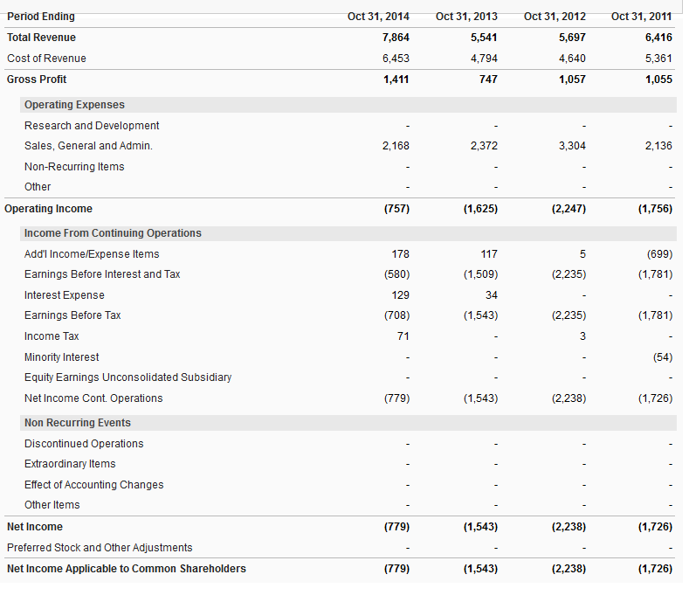Select the Total Revenue row label
Image resolution: width=689 pixels, height=616 pixels.
coord(41,38)
